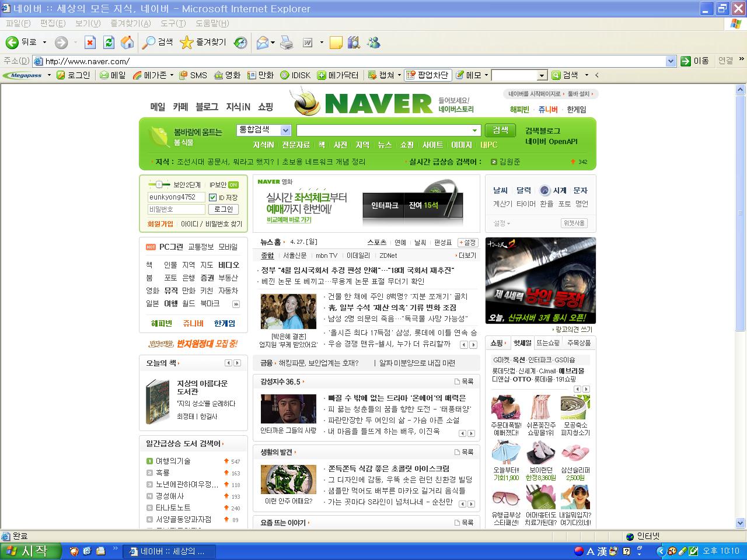Click the Megapass logo in the toolbar
747x560 pixels.
(26, 75)
